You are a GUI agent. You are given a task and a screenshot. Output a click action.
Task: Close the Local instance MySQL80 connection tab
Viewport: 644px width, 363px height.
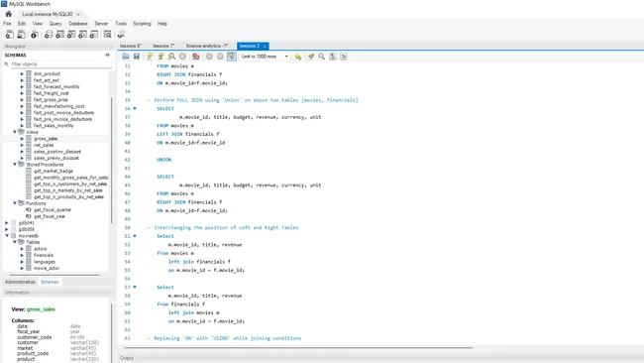pyautogui.click(x=78, y=15)
